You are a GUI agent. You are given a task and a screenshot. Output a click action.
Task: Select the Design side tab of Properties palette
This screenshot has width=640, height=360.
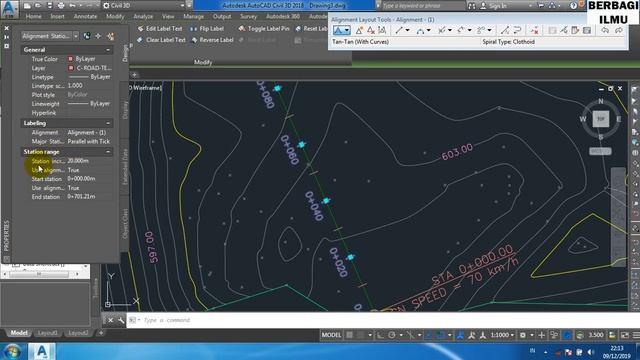pos(125,53)
